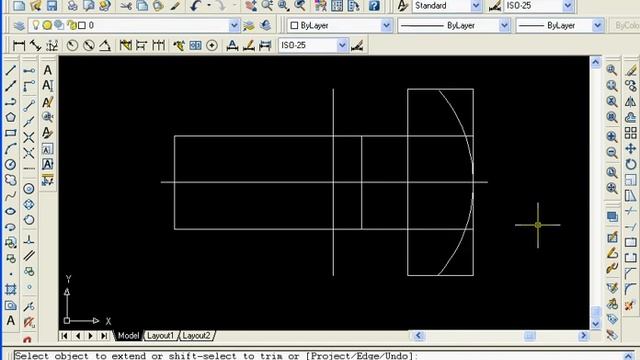Click the Aligned Dimension tool
This screenshot has height=360, width=640.
(x=36, y=45)
